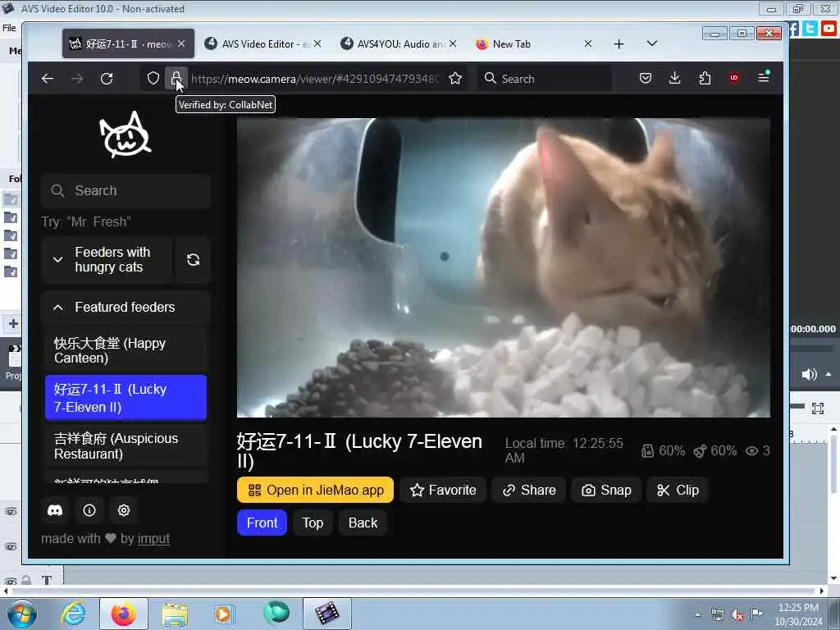840x630 pixels.
Task: Bookmark this page with the star icon
Action: pyautogui.click(x=455, y=78)
